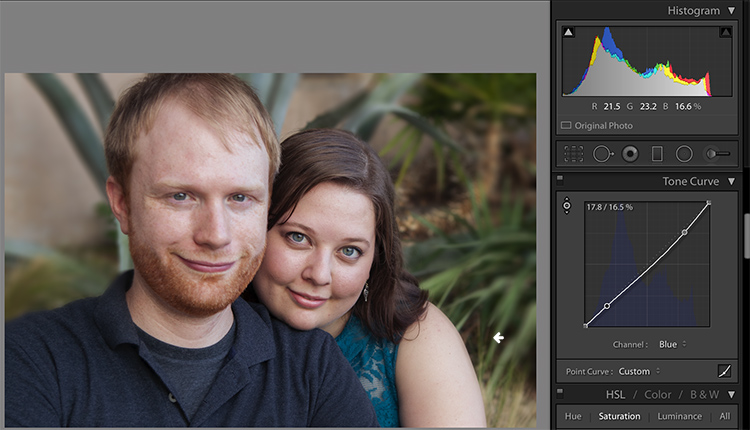The height and width of the screenshot is (430, 750).
Task: Collapse the Tone Curve panel
Action: click(x=731, y=181)
